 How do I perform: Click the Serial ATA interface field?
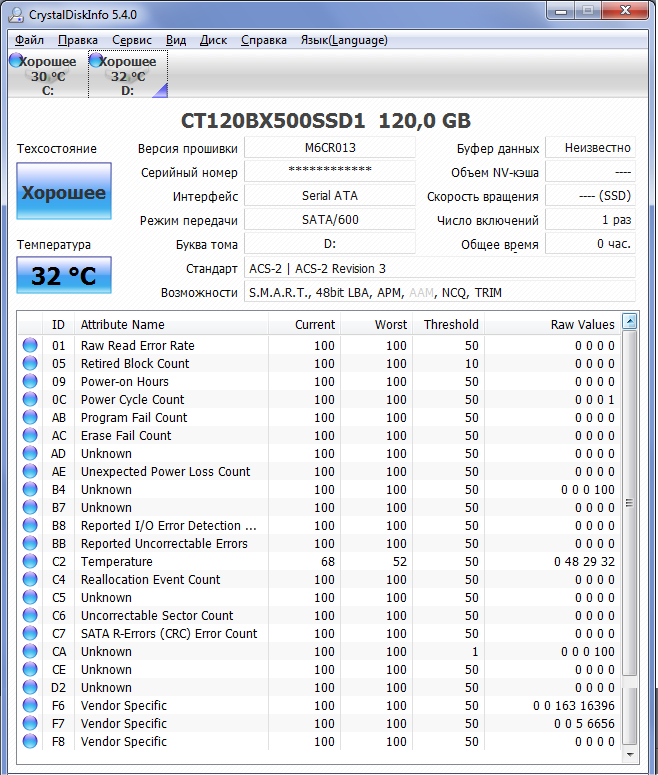tap(330, 196)
